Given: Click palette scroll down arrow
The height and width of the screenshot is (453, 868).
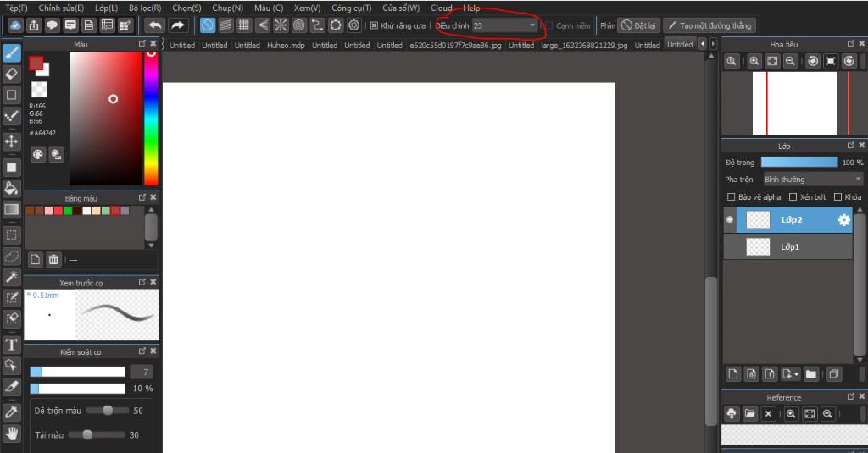Looking at the screenshot, I should click(151, 245).
